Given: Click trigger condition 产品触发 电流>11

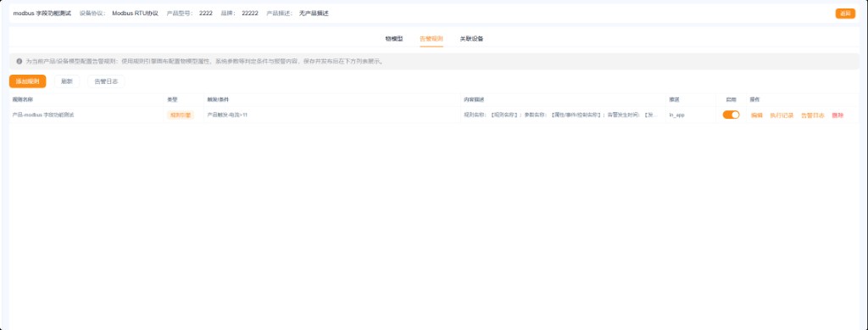Looking at the screenshot, I should 227,115.
